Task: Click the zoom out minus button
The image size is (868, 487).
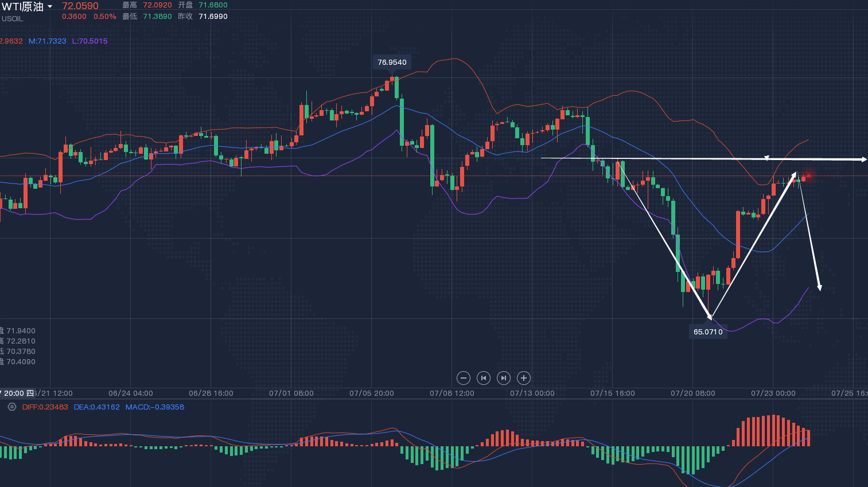Action: [x=464, y=378]
